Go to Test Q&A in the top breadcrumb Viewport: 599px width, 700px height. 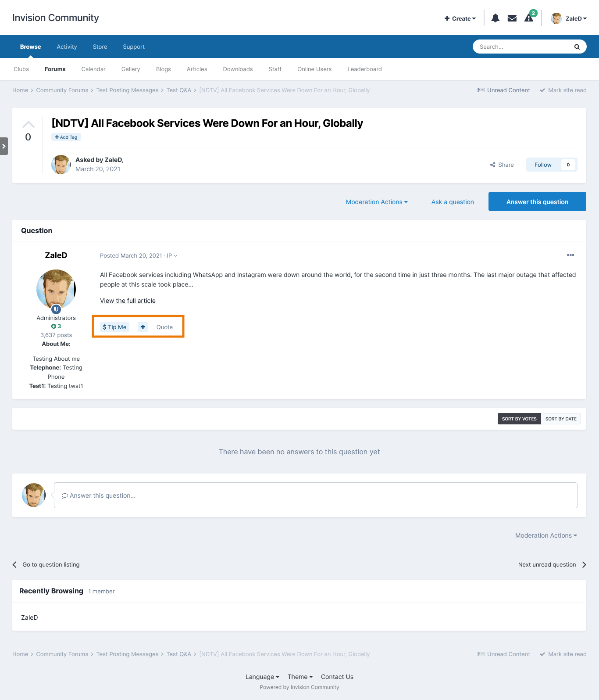coord(179,90)
